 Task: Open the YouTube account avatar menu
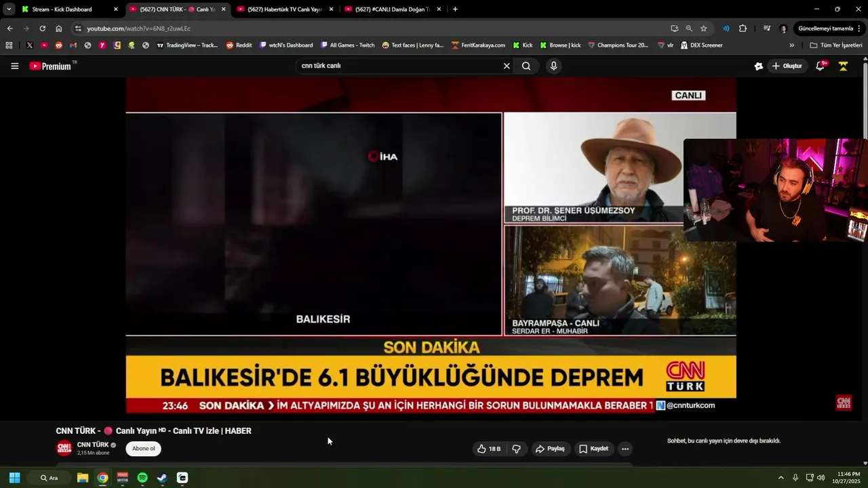tap(844, 66)
